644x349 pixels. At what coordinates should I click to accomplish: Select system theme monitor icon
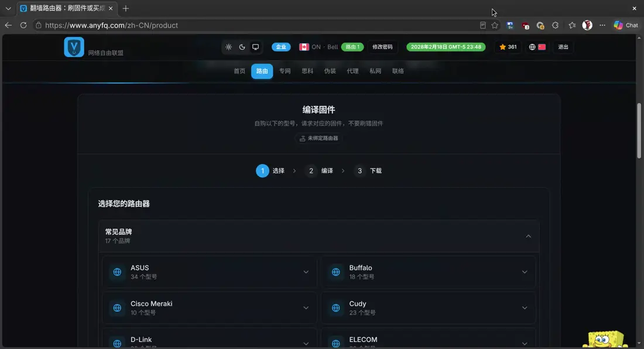pyautogui.click(x=255, y=47)
